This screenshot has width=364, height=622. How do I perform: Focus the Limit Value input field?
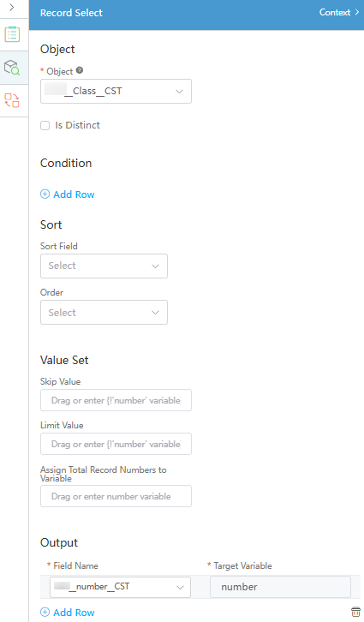116,444
